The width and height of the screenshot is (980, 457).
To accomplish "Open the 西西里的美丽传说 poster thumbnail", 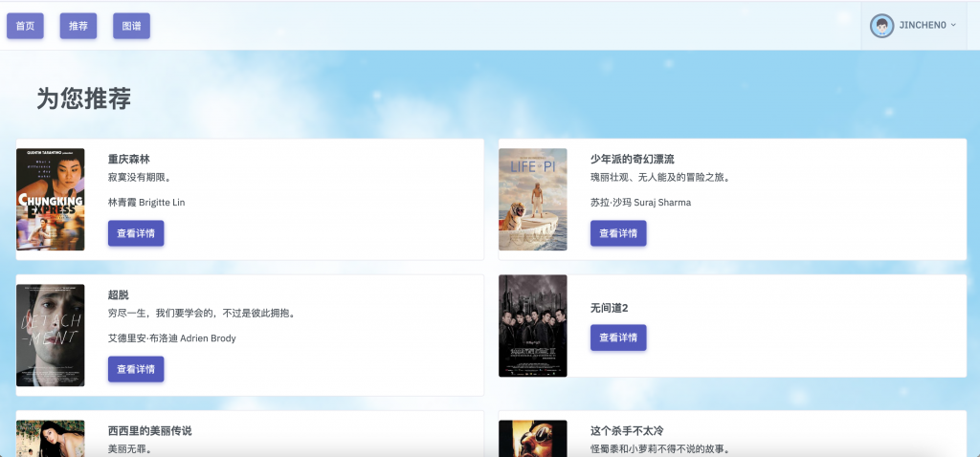I will click(x=50, y=438).
